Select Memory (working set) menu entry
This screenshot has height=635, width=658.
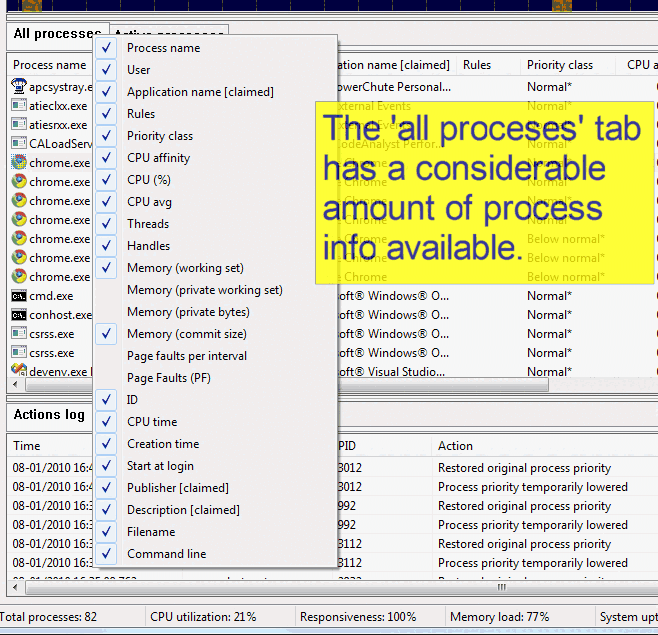click(216, 267)
